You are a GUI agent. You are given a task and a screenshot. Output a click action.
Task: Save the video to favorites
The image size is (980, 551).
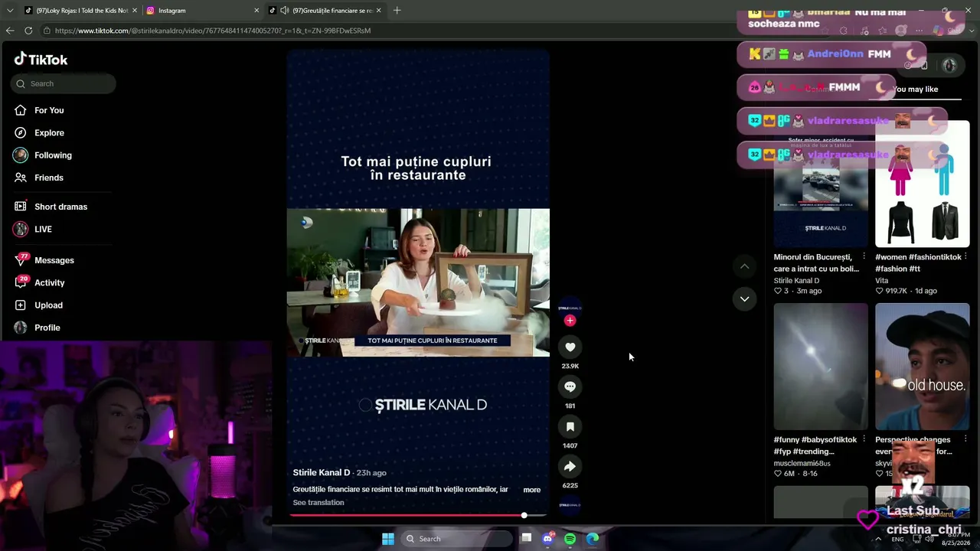pyautogui.click(x=570, y=427)
